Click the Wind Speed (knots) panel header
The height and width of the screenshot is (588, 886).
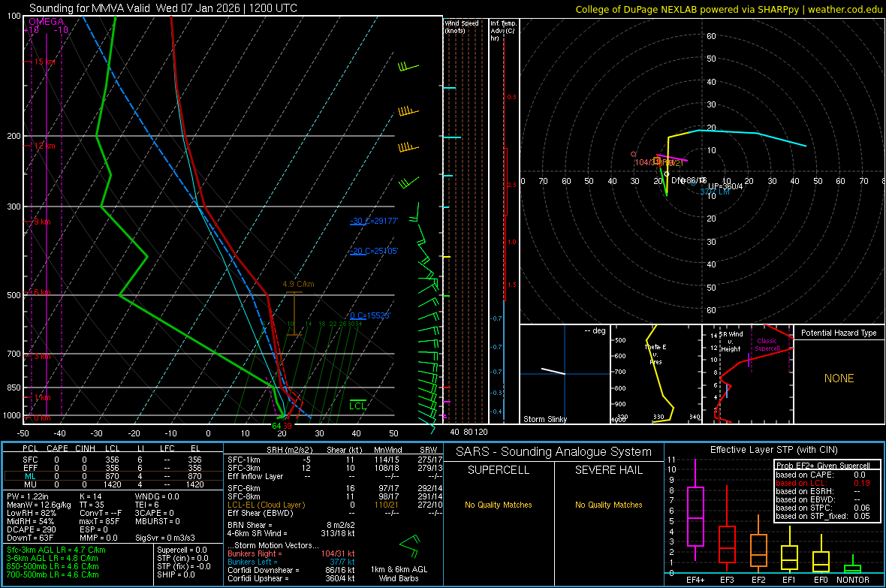point(462,26)
